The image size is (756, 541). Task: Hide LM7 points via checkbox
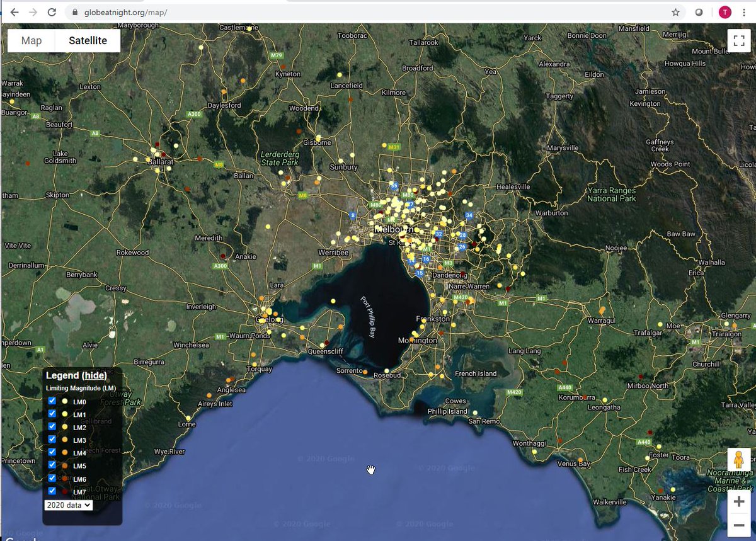coord(52,491)
